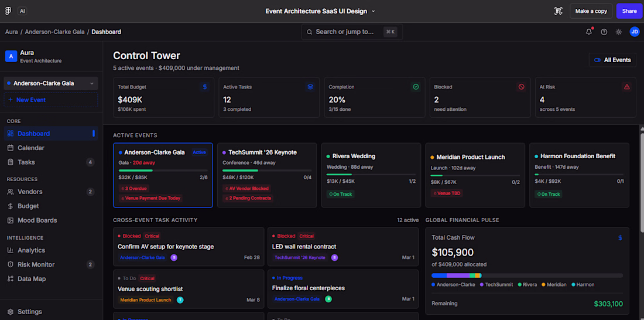Screen dimensions: 644x320
Task: Click the Share button
Action: tap(629, 11)
